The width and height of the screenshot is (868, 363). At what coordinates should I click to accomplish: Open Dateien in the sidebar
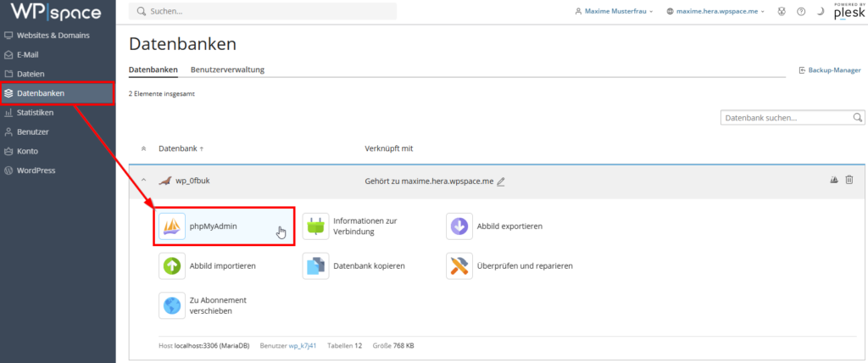click(x=58, y=74)
